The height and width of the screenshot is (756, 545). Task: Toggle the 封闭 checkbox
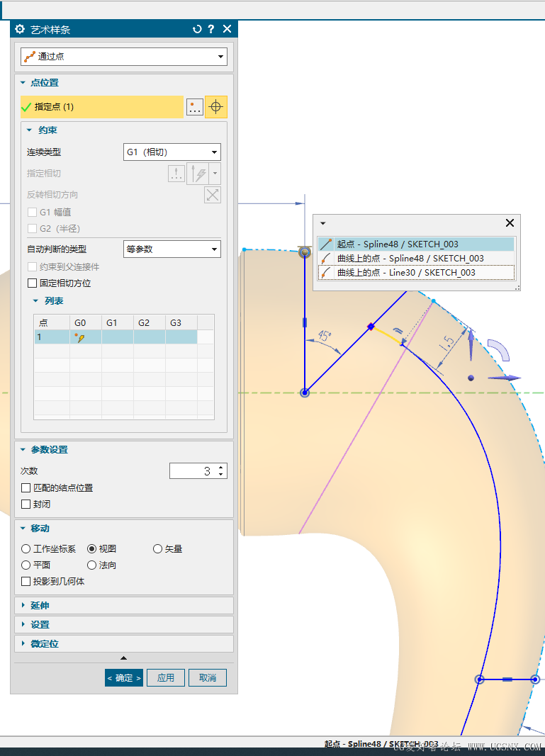[26, 504]
